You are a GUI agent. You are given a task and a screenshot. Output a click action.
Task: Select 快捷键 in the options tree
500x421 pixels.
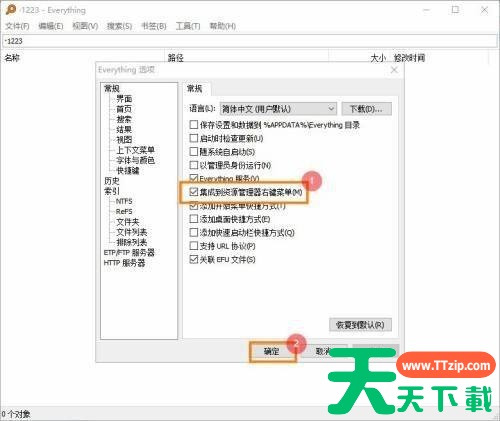pyautogui.click(x=128, y=171)
